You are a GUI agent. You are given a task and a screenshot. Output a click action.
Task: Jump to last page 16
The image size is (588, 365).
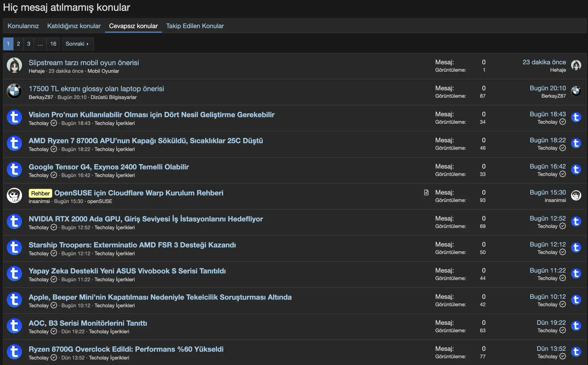(53, 44)
